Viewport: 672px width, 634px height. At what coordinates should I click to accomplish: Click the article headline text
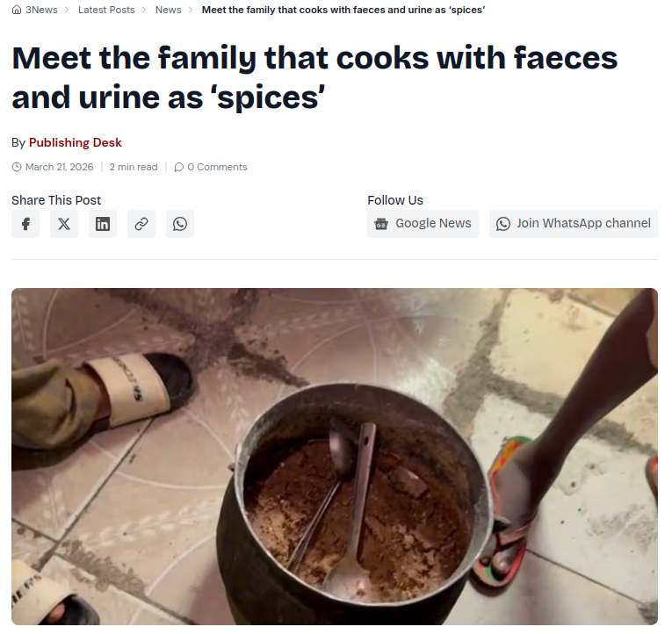315,77
